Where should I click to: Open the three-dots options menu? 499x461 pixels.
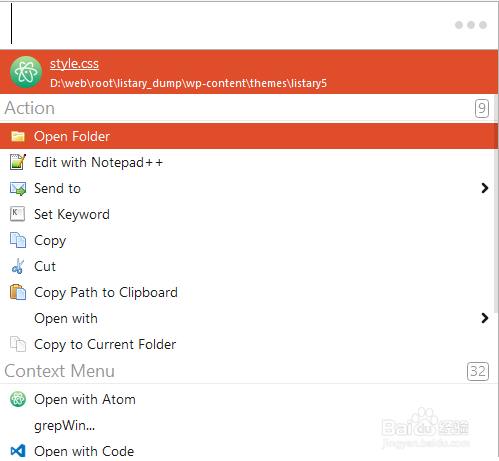click(x=471, y=25)
